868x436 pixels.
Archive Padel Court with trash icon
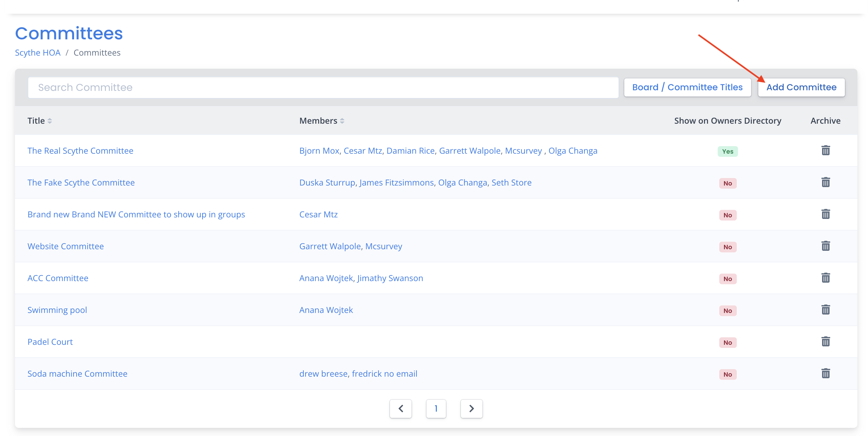[x=825, y=341]
